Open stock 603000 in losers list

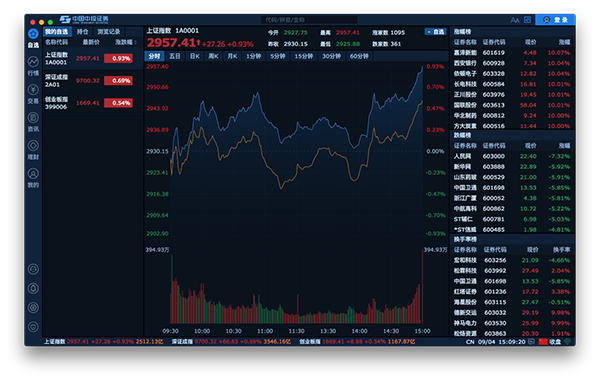point(512,156)
